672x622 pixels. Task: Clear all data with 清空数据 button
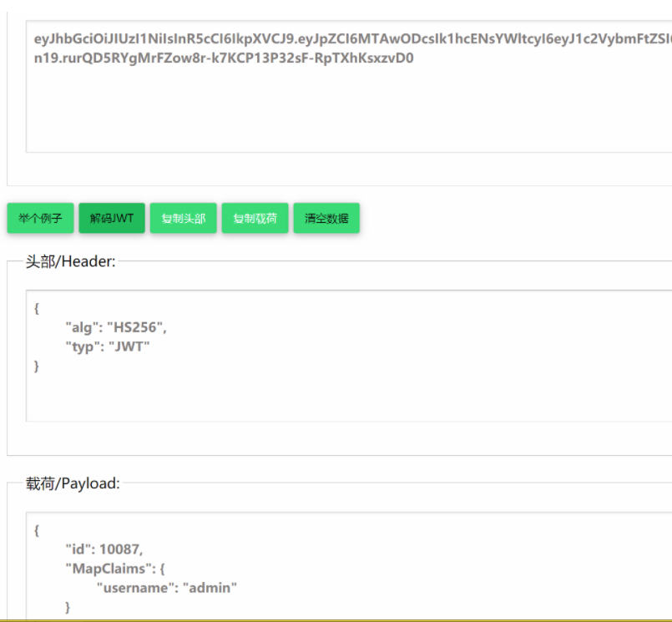coord(326,219)
